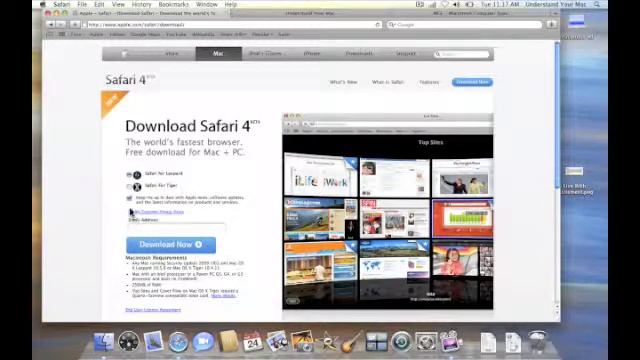Open Macintosh HD desktop icon
The image size is (640, 360).
(x=577, y=26)
